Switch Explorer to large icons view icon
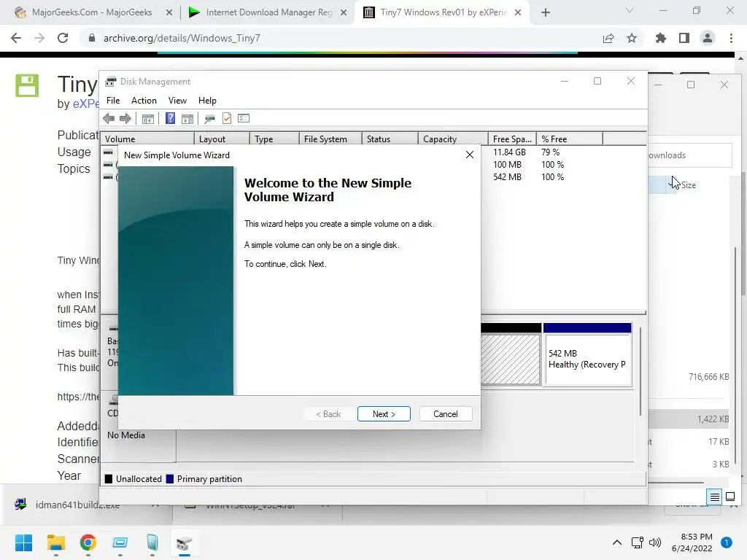The height and width of the screenshot is (560, 747). [x=729, y=497]
